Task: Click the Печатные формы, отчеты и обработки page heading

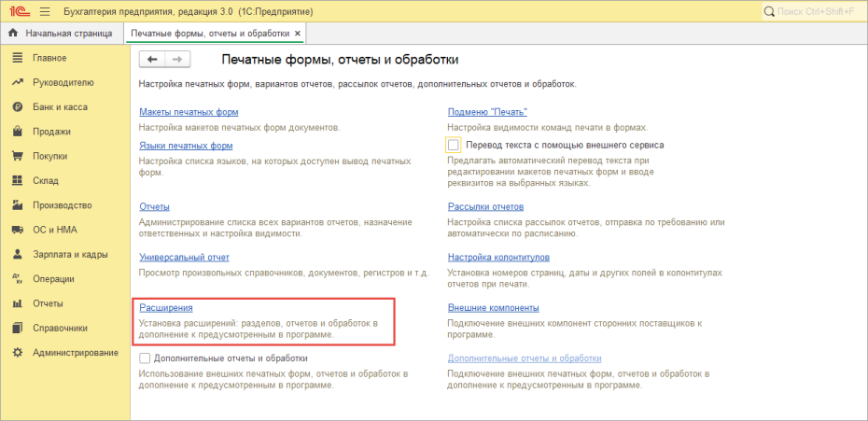Action: click(x=340, y=59)
